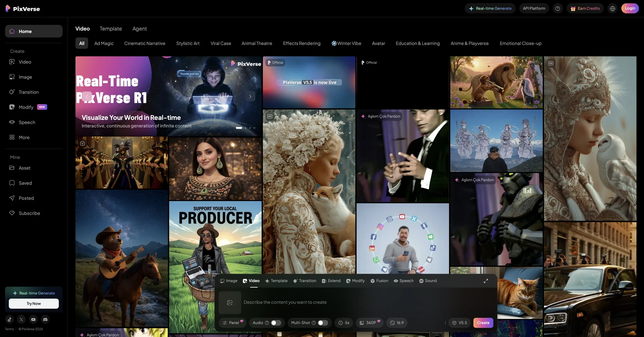The height and width of the screenshot is (337, 644).
Task: Click the prompt description input field
Action: pyautogui.click(x=335, y=302)
